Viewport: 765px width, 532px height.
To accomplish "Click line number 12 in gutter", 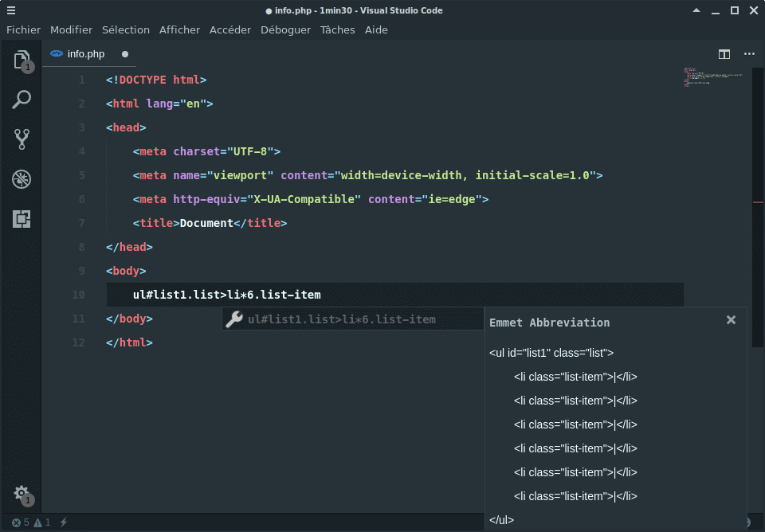I will pyautogui.click(x=79, y=342).
